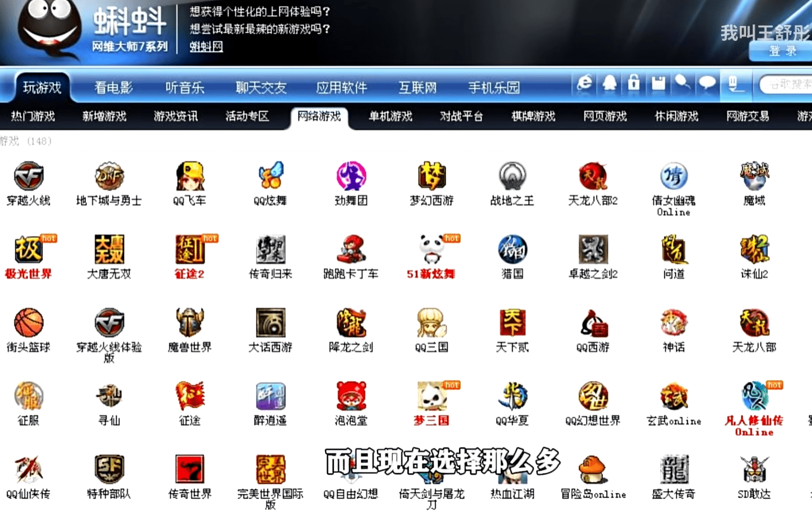The image size is (812, 512).
Task: Open the 游戏资讯 sub-category
Action: 175,116
